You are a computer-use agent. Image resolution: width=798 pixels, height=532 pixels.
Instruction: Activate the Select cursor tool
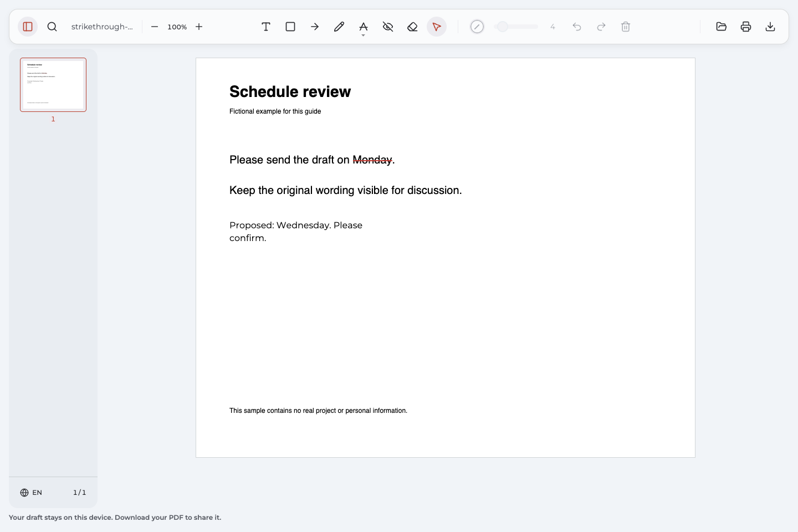coord(437,27)
